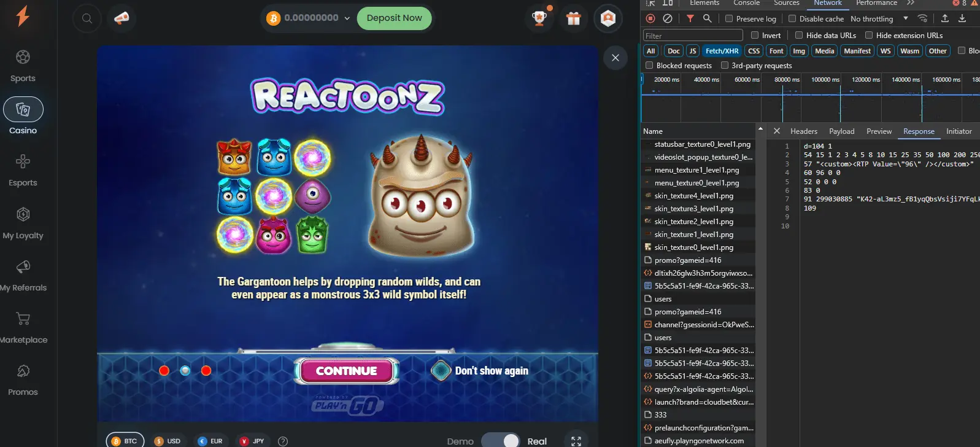
Task: Select the promo?gameid=416 request following dltixh26glw3h3m5orgviwxso
Action: click(x=698, y=312)
